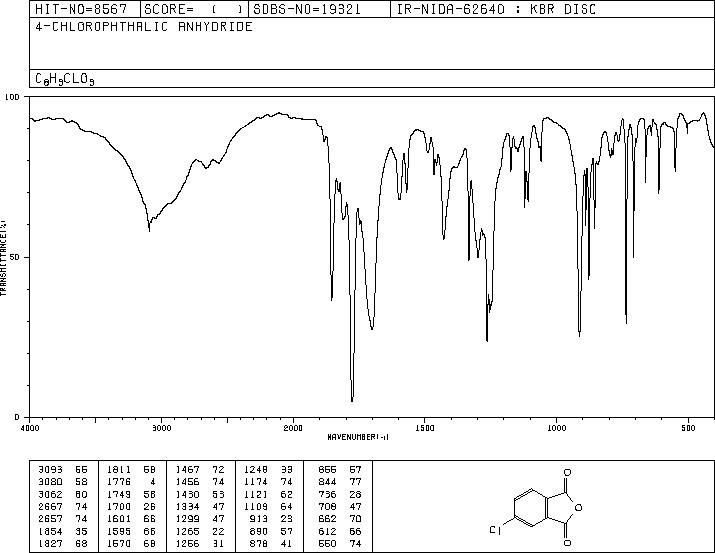Image resolution: width=715 pixels, height=553 pixels.
Task: Select peak value 1265 in the table
Action: [x=187, y=531]
